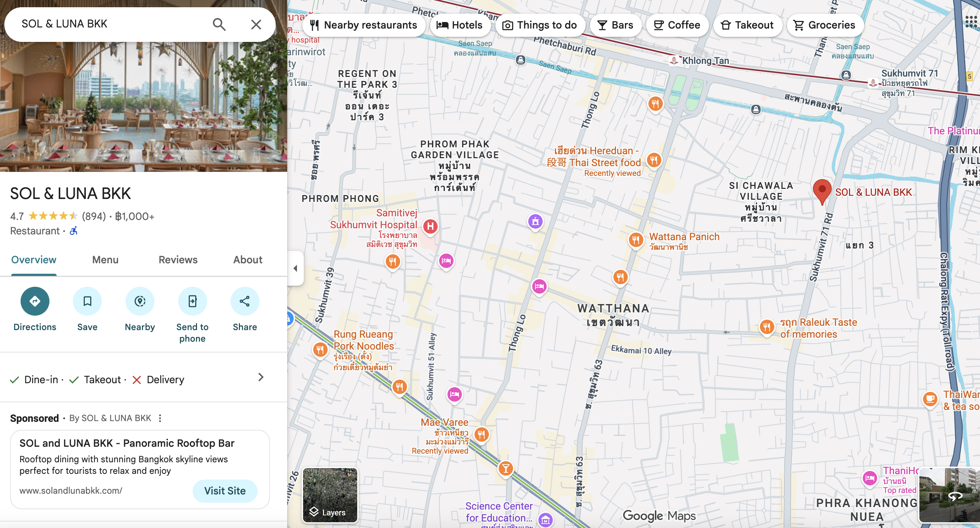Open the Menu tab

(x=105, y=260)
